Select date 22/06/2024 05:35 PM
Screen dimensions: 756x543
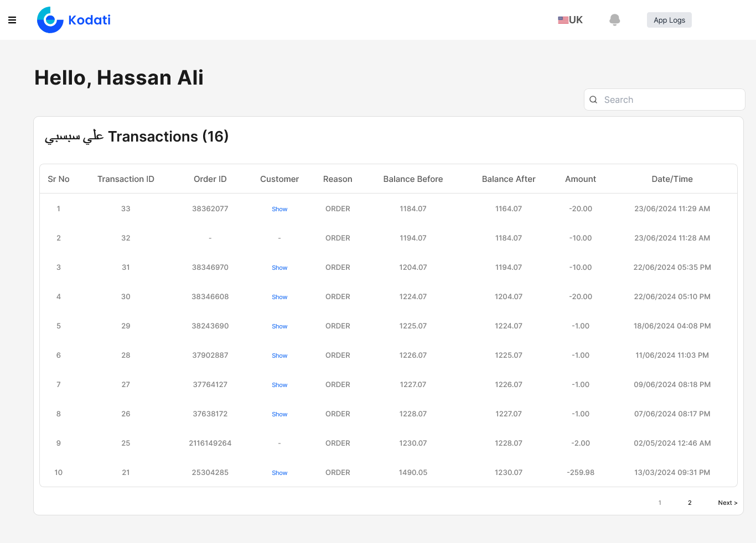[x=672, y=267]
